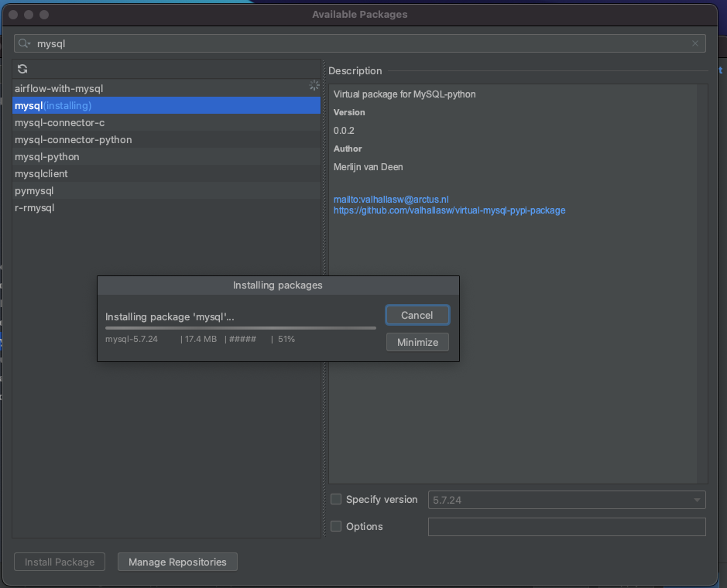Select mysql-connector-python package
The height and width of the screenshot is (588, 727).
tap(166, 139)
